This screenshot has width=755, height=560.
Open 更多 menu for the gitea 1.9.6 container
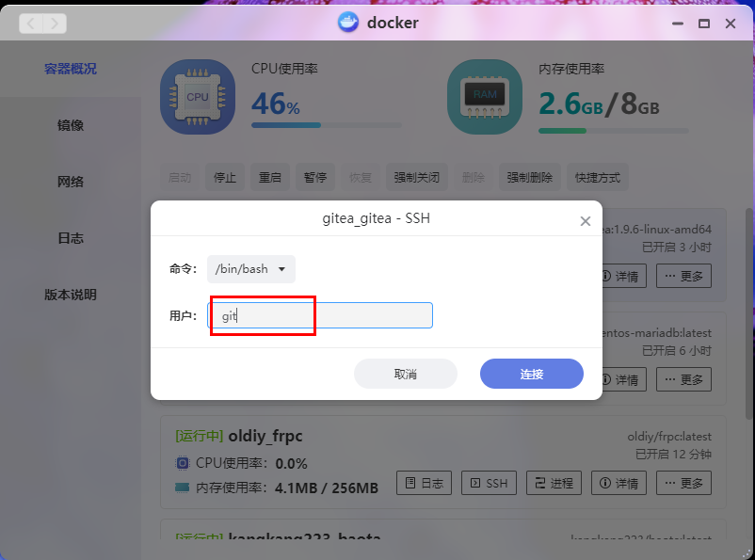click(x=683, y=276)
